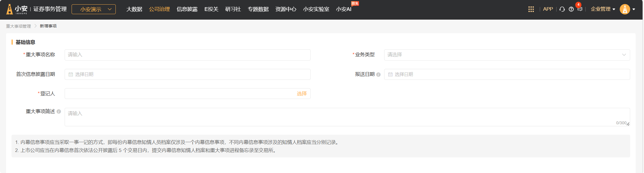The image size is (644, 173).
Task: Open the 小安演示 company dropdown
Action: pos(94,9)
